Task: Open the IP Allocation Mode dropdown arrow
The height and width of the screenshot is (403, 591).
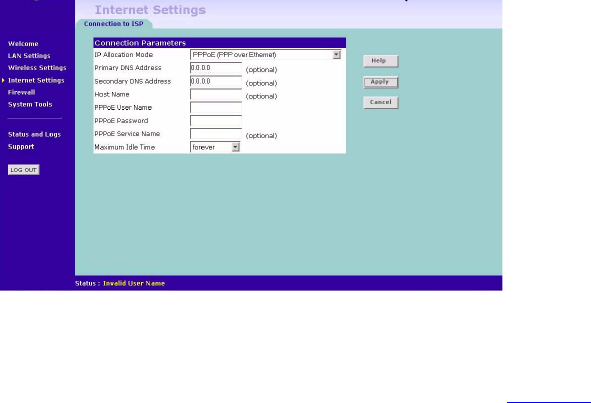Action: (x=336, y=55)
